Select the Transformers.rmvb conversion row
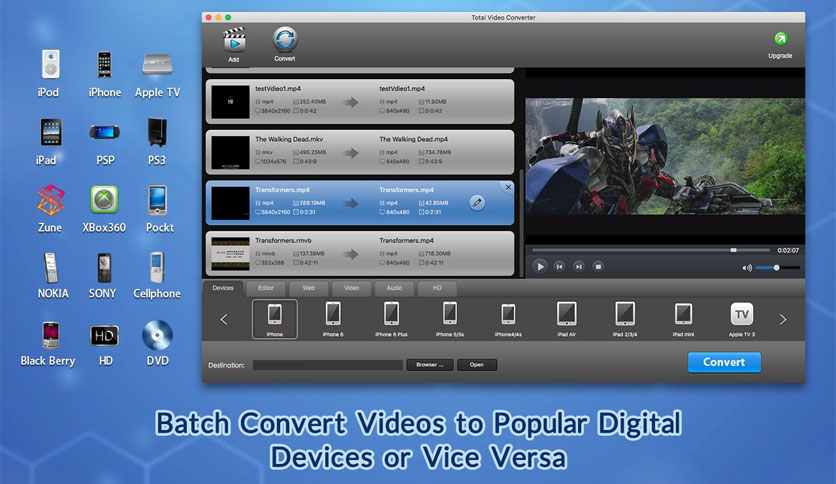 point(360,254)
